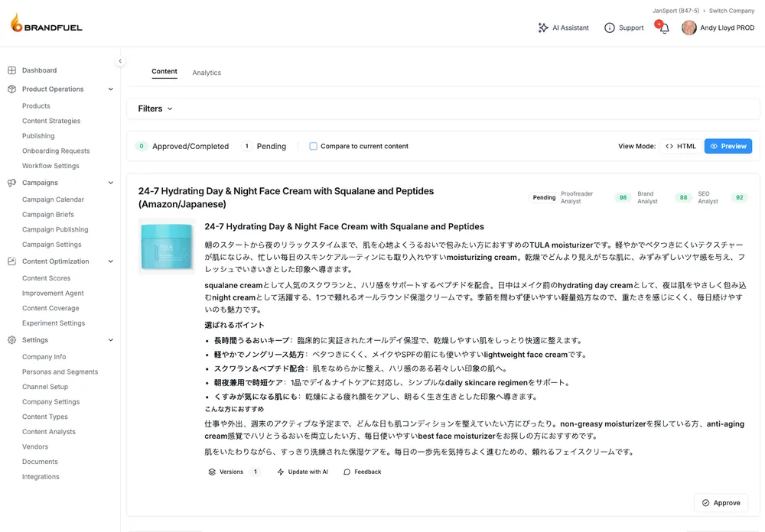This screenshot has height=532, width=765.
Task: Open Content Coverage page
Action: point(50,308)
